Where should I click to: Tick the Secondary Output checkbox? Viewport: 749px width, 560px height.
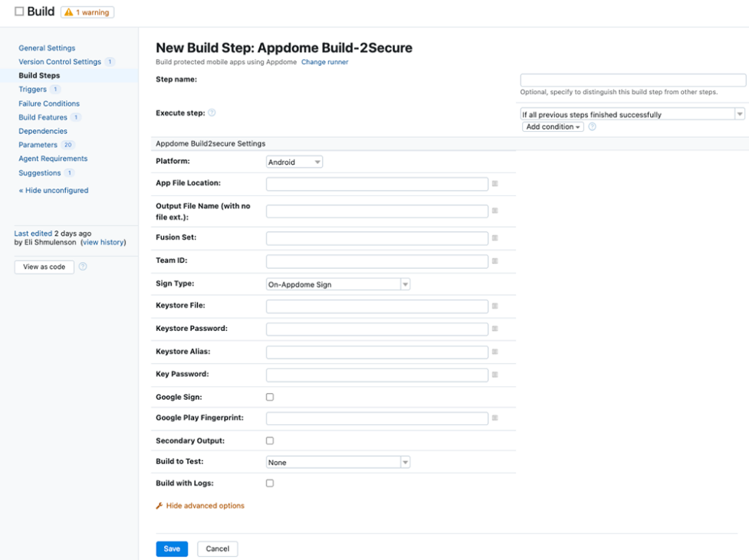point(270,440)
